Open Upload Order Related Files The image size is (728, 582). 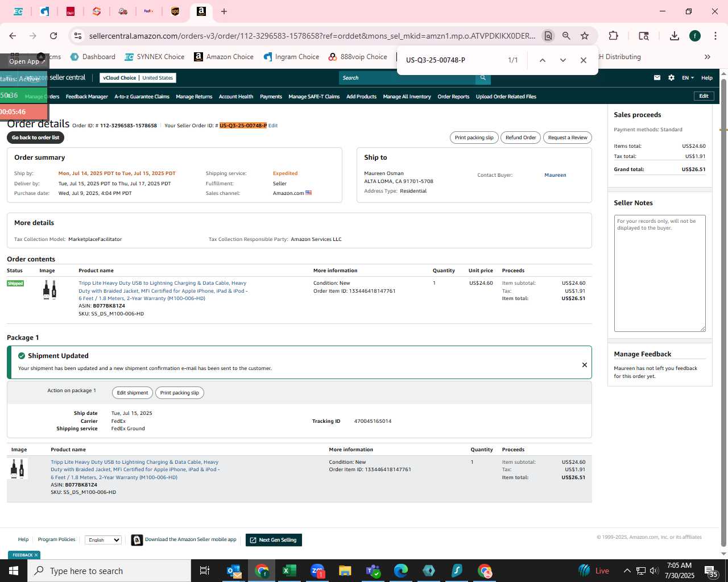coord(506,97)
